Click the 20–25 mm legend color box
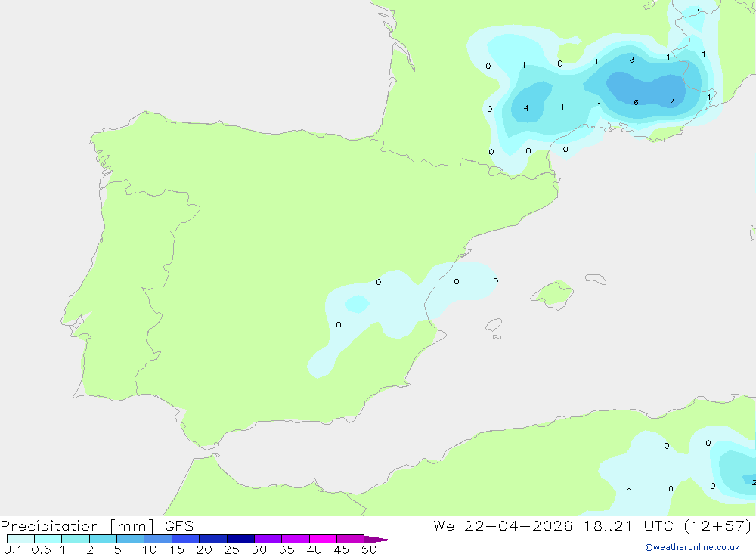This screenshot has width=756, height=554. pos(212,539)
